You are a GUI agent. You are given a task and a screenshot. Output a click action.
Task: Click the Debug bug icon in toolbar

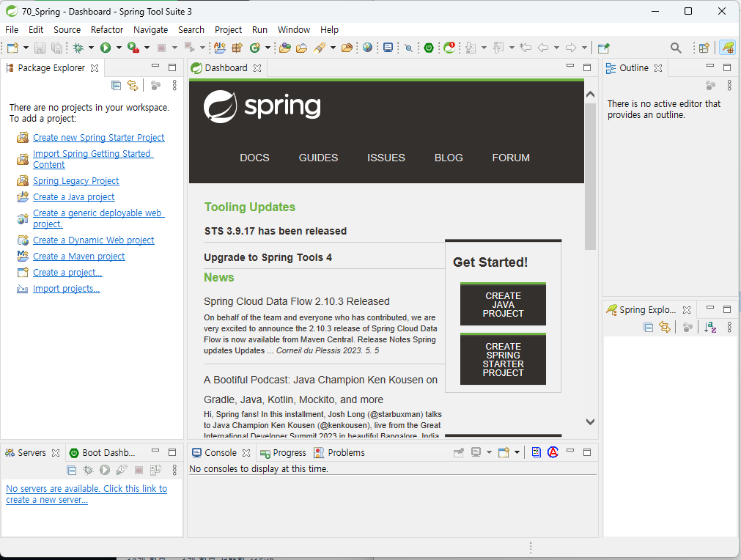(x=78, y=48)
